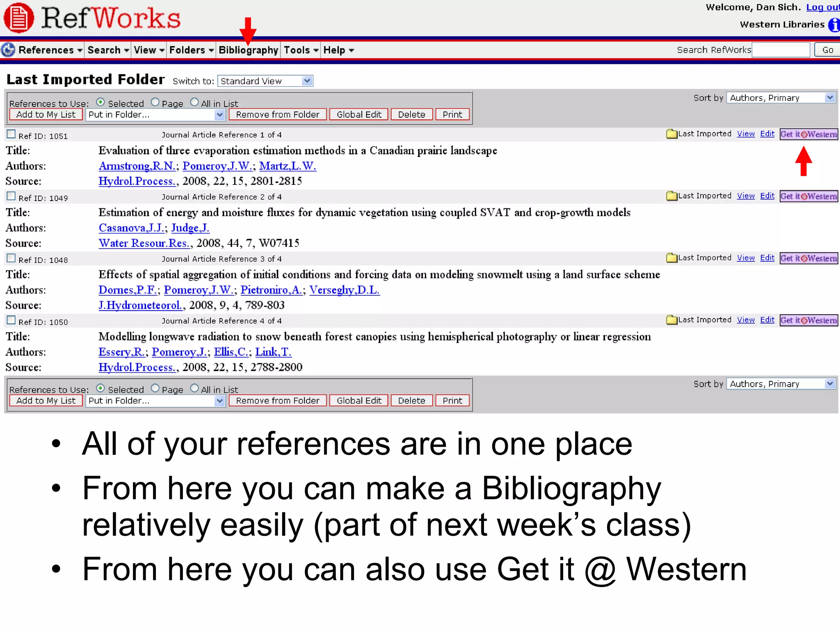Check the box for Ref ID 1051

point(11,134)
